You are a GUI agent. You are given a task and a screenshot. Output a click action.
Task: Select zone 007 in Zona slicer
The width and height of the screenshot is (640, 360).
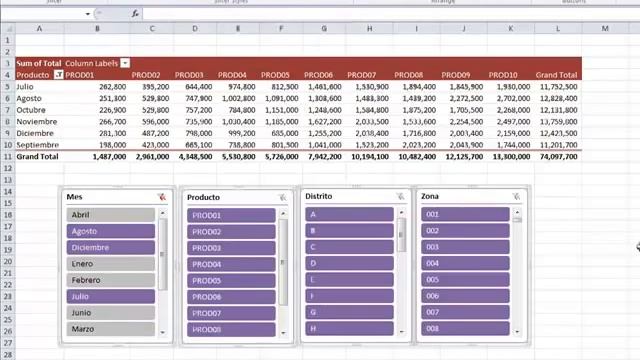[x=465, y=312]
